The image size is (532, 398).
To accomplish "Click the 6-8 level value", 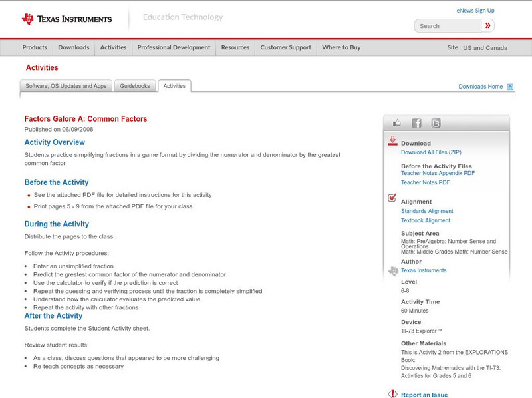I will [x=405, y=291].
